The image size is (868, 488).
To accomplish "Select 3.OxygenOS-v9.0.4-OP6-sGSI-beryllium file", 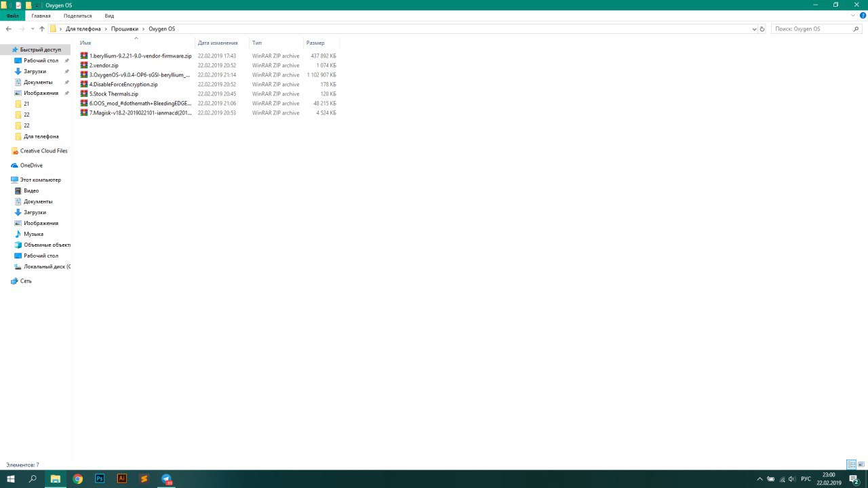I will (x=140, y=75).
